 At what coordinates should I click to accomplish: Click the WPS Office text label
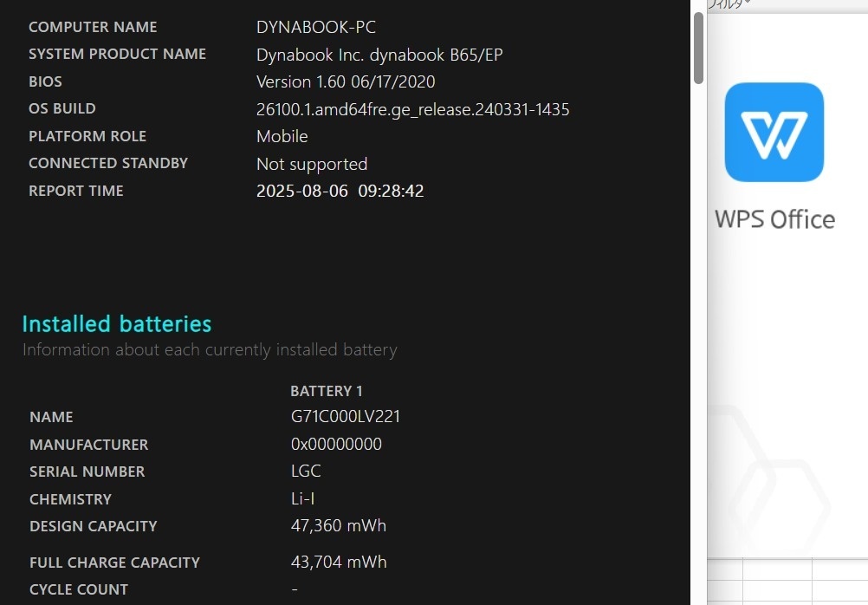click(x=774, y=219)
